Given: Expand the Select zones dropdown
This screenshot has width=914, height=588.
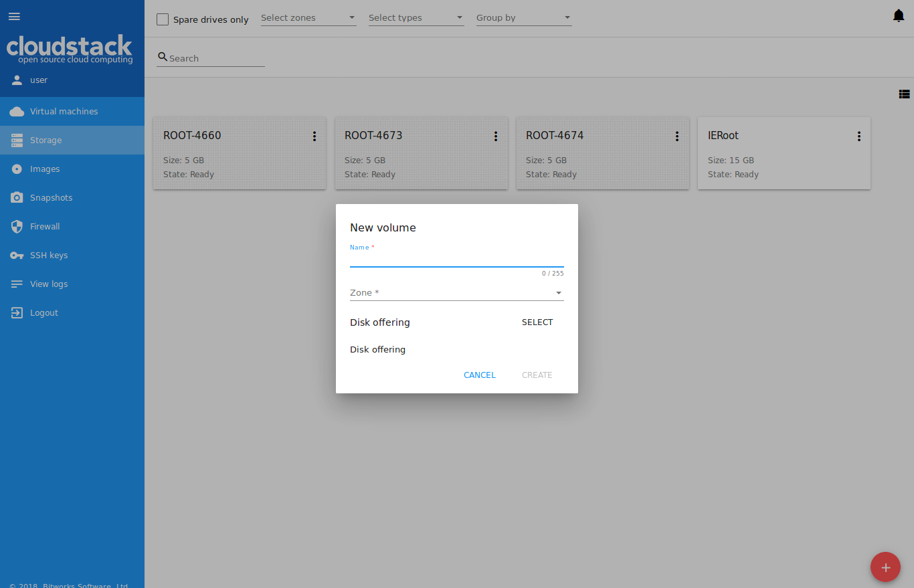Looking at the screenshot, I should pos(308,18).
